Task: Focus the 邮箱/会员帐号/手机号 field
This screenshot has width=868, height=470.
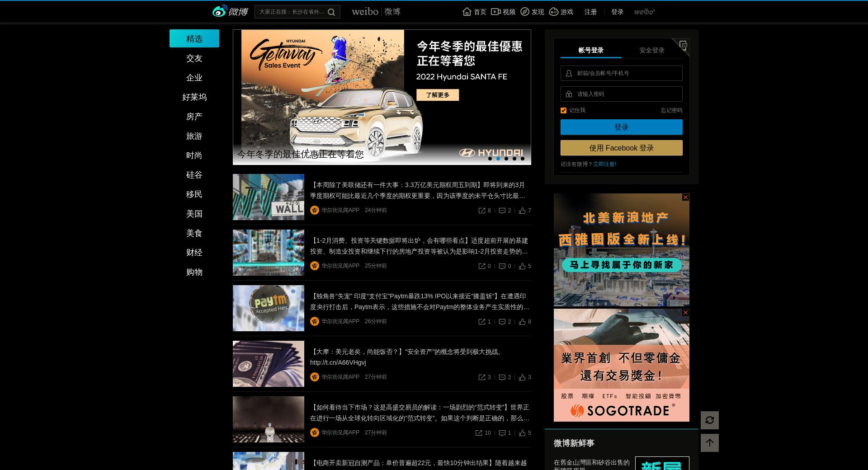Action: click(x=622, y=73)
